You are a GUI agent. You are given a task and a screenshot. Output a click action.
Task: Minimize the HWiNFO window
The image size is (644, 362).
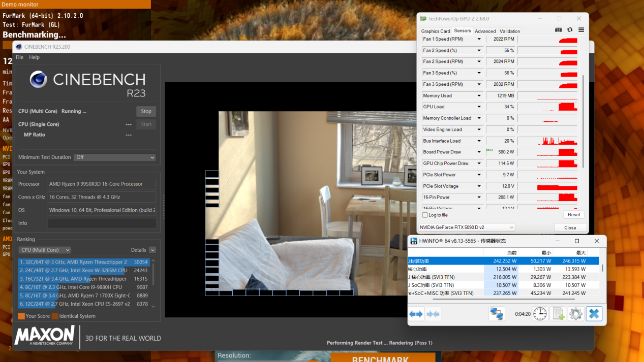coord(557,241)
